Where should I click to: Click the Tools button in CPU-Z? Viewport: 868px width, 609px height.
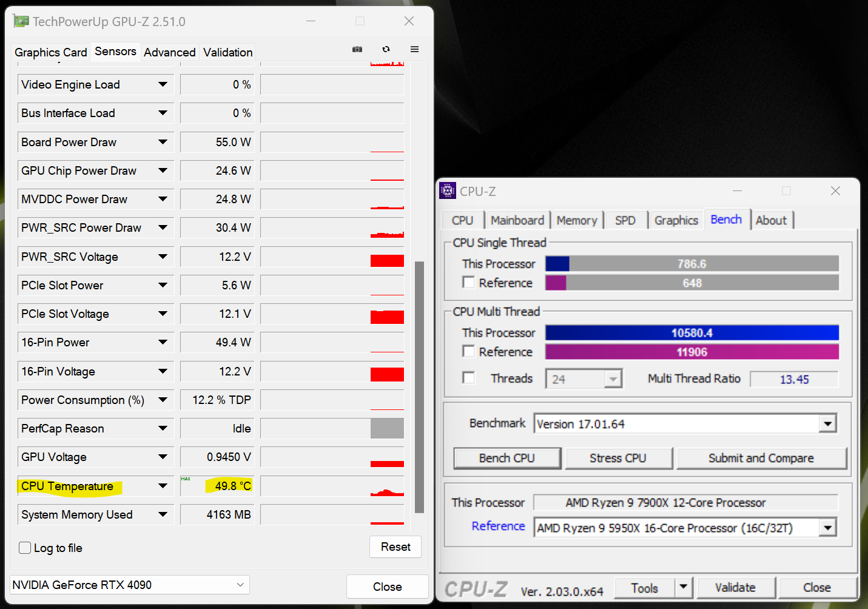tap(645, 588)
